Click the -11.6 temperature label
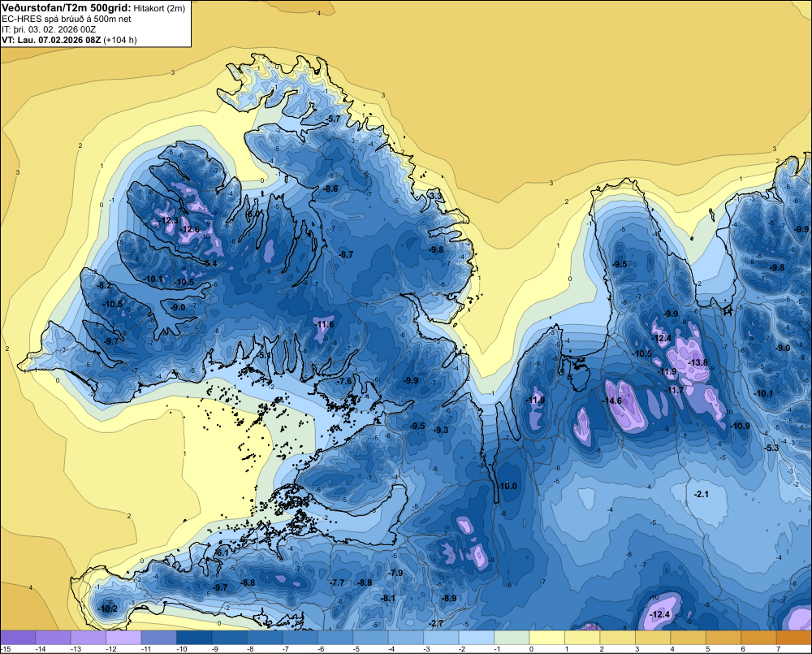This screenshot has width=812, height=654. click(324, 324)
